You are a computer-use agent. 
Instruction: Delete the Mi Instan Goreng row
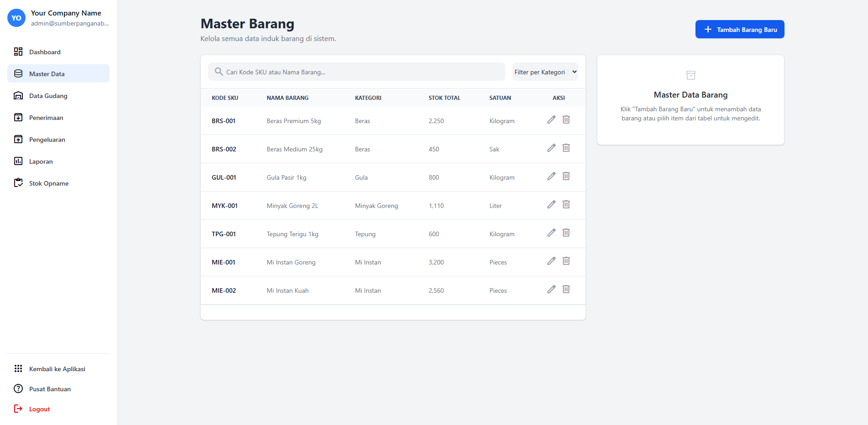[x=566, y=261]
